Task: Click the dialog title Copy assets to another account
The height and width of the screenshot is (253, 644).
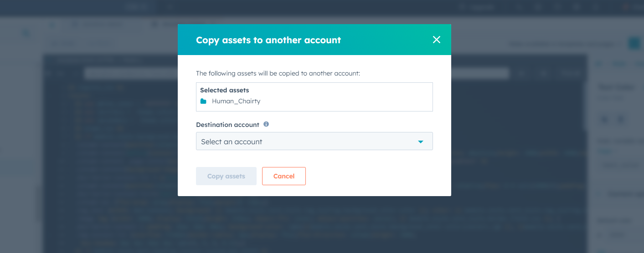Action: click(268, 40)
